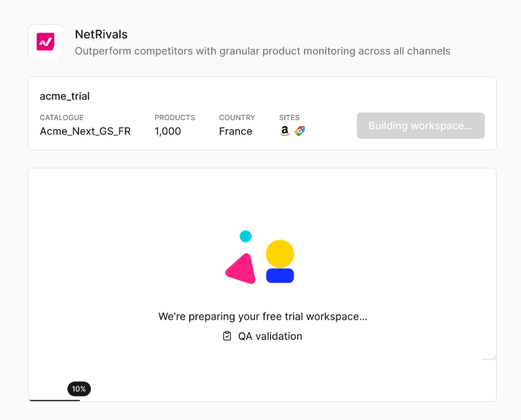The image size is (521, 420).
Task: Click the workspace progress bar
Action: tap(54, 400)
